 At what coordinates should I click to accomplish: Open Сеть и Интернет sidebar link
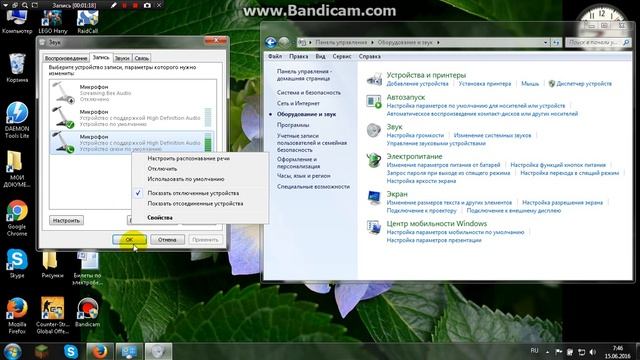[x=298, y=103]
